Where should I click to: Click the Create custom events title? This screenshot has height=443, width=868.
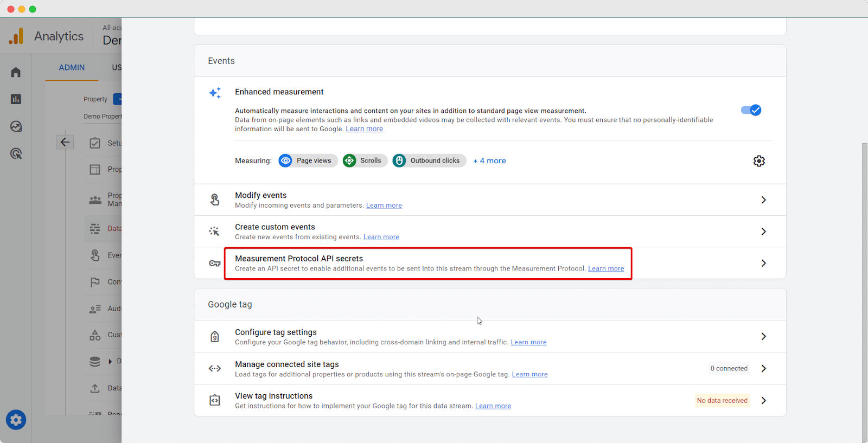pyautogui.click(x=275, y=227)
